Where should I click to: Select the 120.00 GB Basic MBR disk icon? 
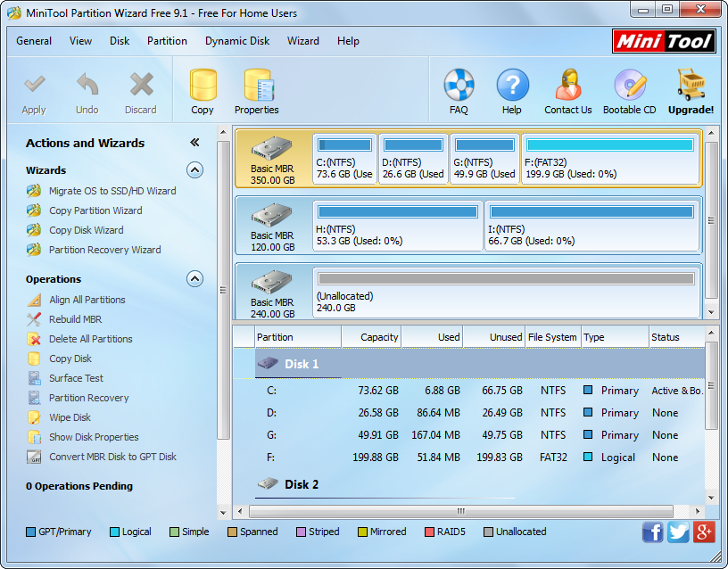(x=271, y=215)
